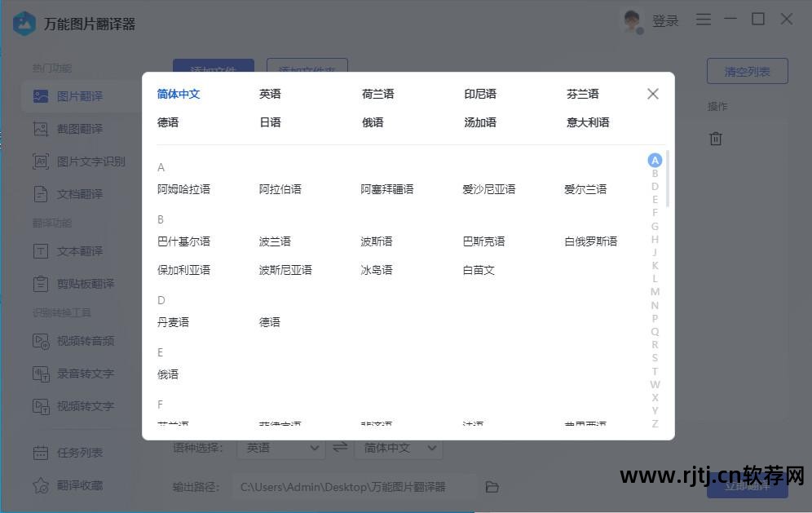Choose 阿拉伯语 under section A
The height and width of the screenshot is (513, 812).
click(x=280, y=189)
